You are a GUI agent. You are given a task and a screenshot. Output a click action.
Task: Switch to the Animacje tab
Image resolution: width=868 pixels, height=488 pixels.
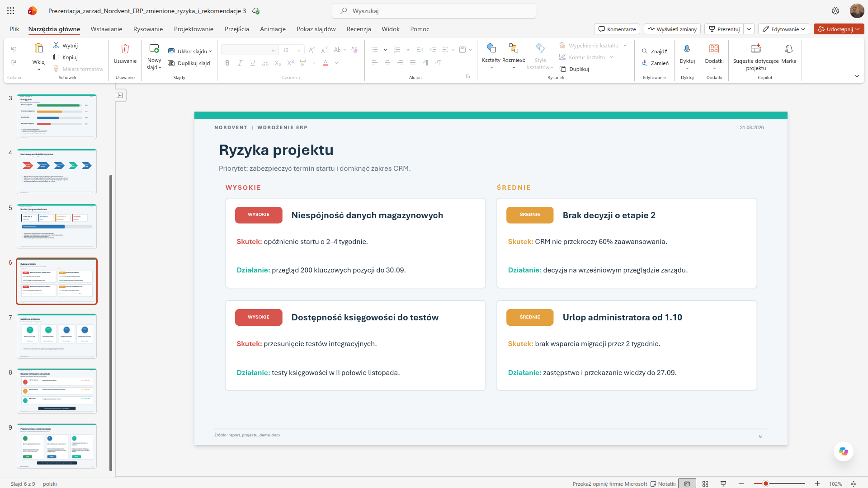[x=273, y=29]
